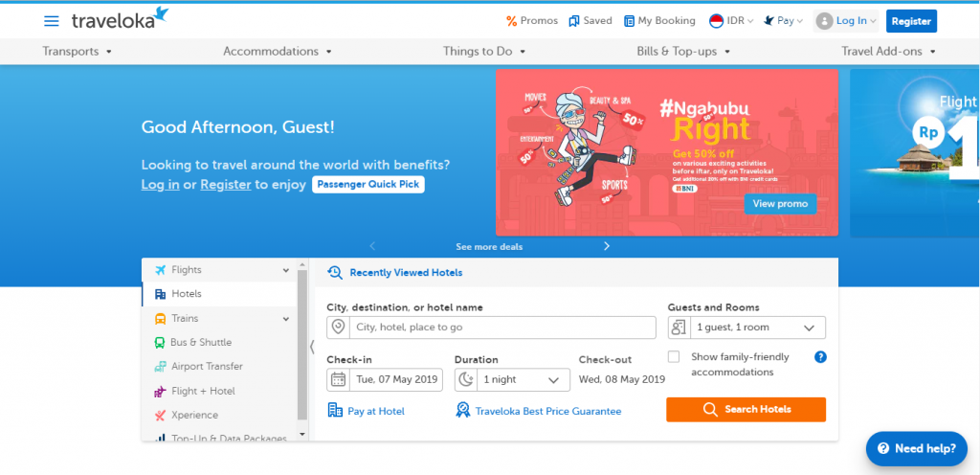Open the hamburger menu icon
This screenshot has height=475, width=980.
[52, 21]
